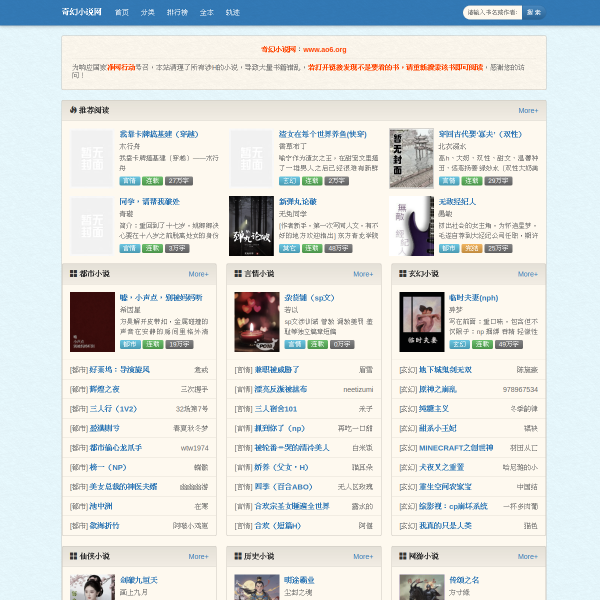The width and height of the screenshot is (600, 600).
Task: Click author name 978967534
Action: click(520, 390)
